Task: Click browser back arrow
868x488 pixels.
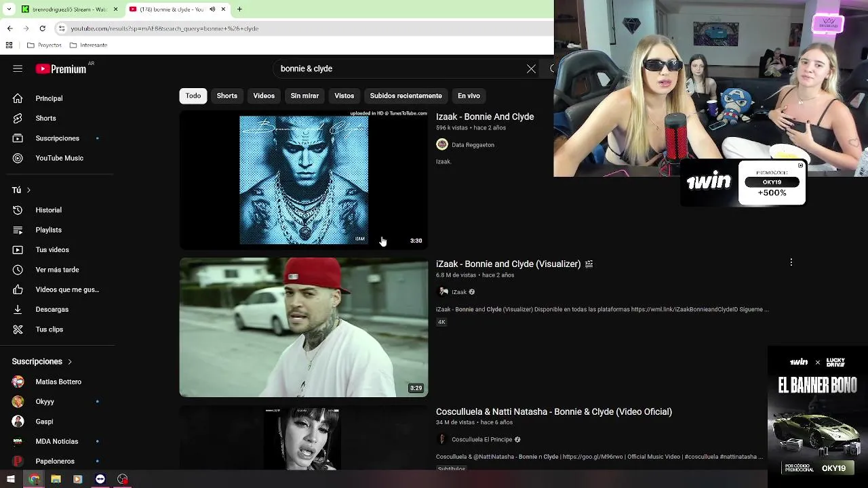Action: tap(9, 28)
